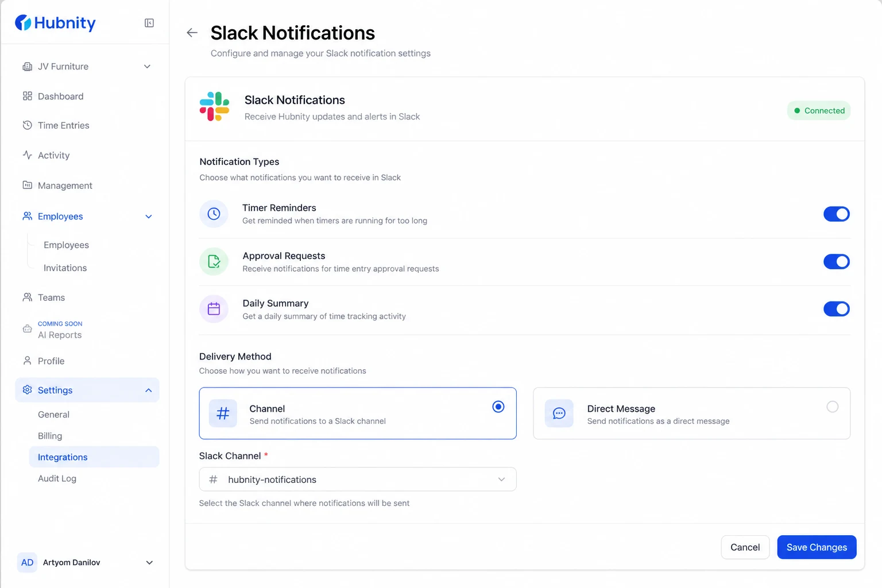Open the Slack Channel dropdown

tap(357, 479)
